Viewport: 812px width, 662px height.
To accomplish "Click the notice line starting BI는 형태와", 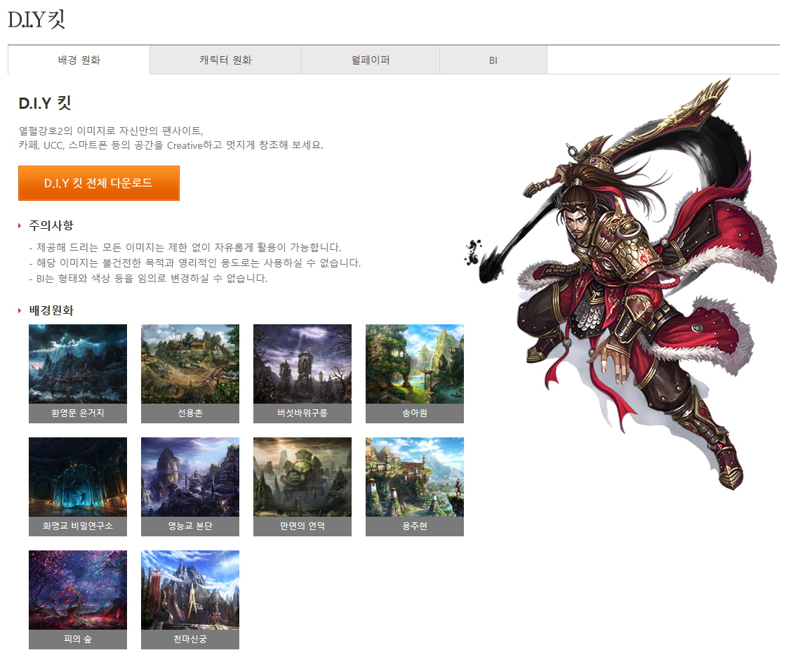I will (149, 279).
